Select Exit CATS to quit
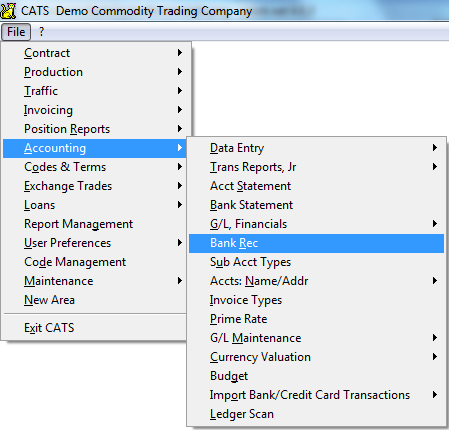The width and height of the screenshot is (449, 430). (x=94, y=328)
